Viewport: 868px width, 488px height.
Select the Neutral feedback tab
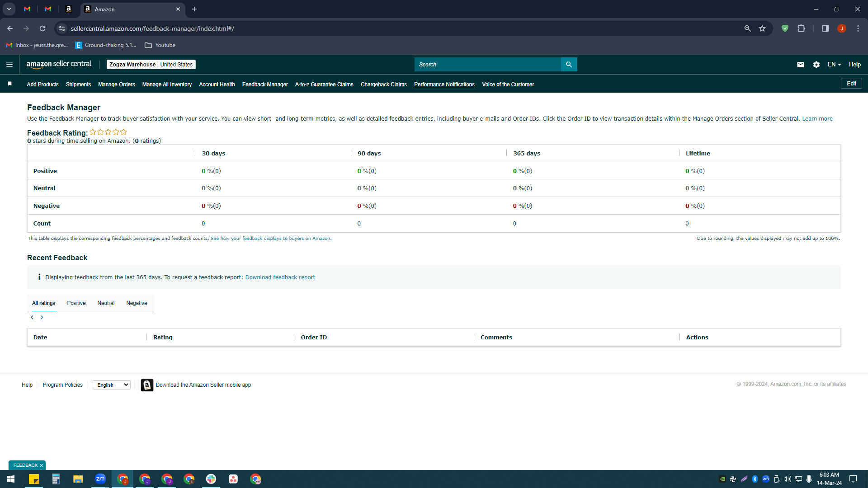(106, 303)
